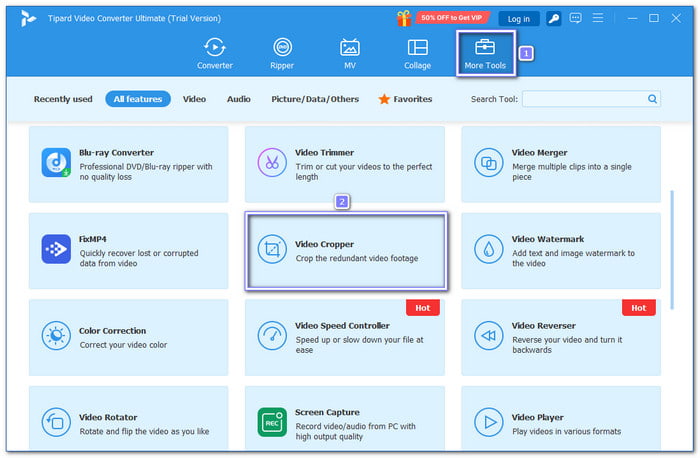Click the Video Speed Controller title
Screen dimensions: 700x458
pos(342,326)
